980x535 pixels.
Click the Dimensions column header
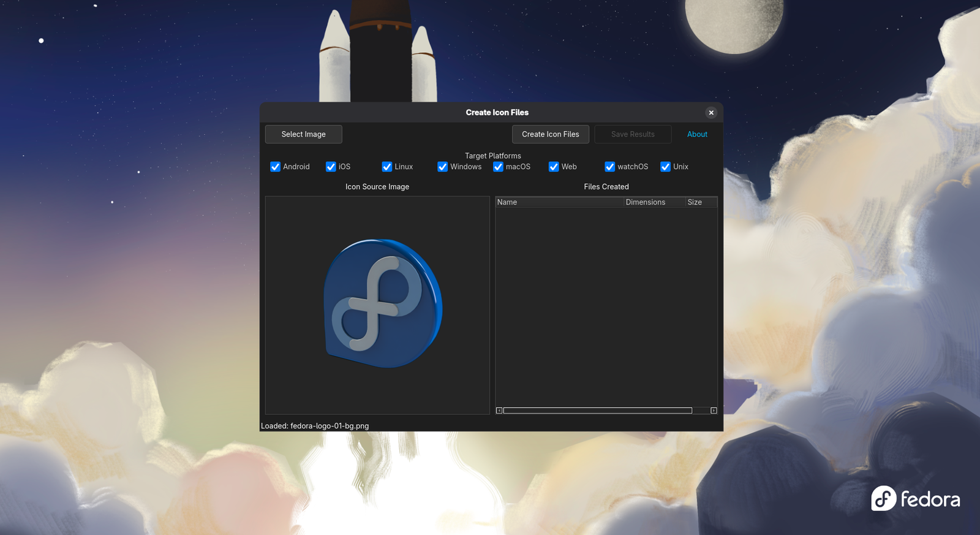(x=654, y=202)
